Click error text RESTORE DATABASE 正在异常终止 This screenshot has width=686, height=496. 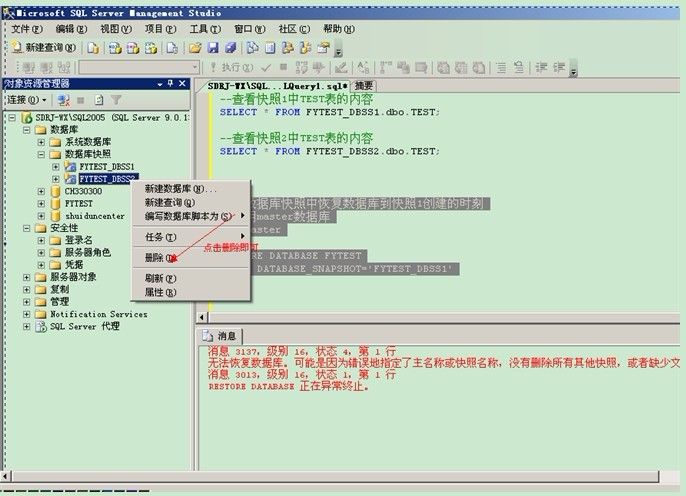tap(288, 386)
